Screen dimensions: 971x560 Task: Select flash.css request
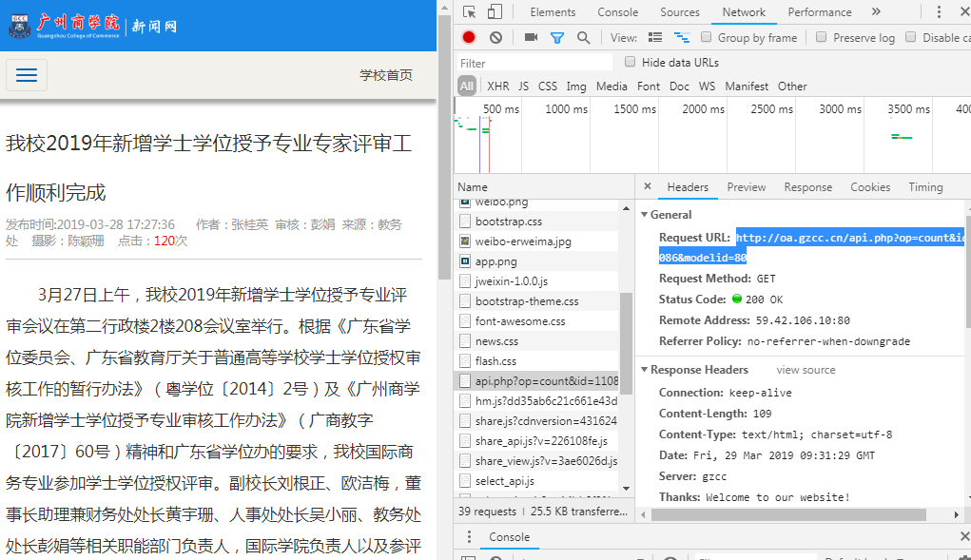(536, 360)
